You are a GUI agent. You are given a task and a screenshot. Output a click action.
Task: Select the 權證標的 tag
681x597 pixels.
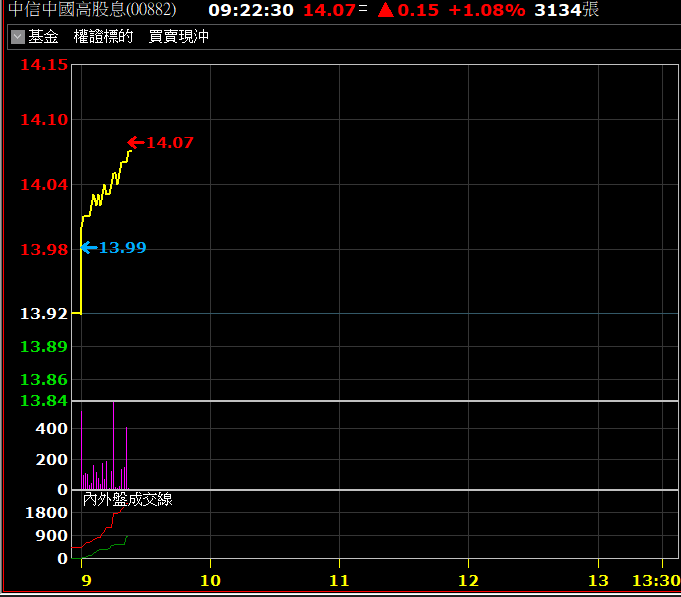pyautogui.click(x=103, y=37)
